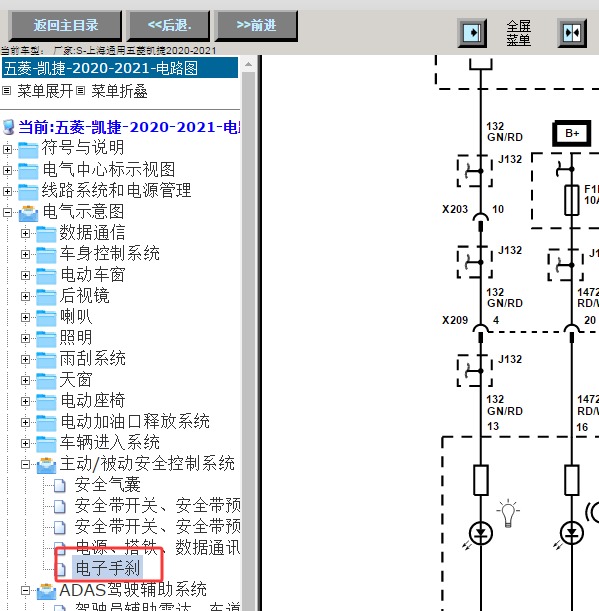
Task: Click the 天窗 folder icon
Action: pyautogui.click(x=46, y=380)
